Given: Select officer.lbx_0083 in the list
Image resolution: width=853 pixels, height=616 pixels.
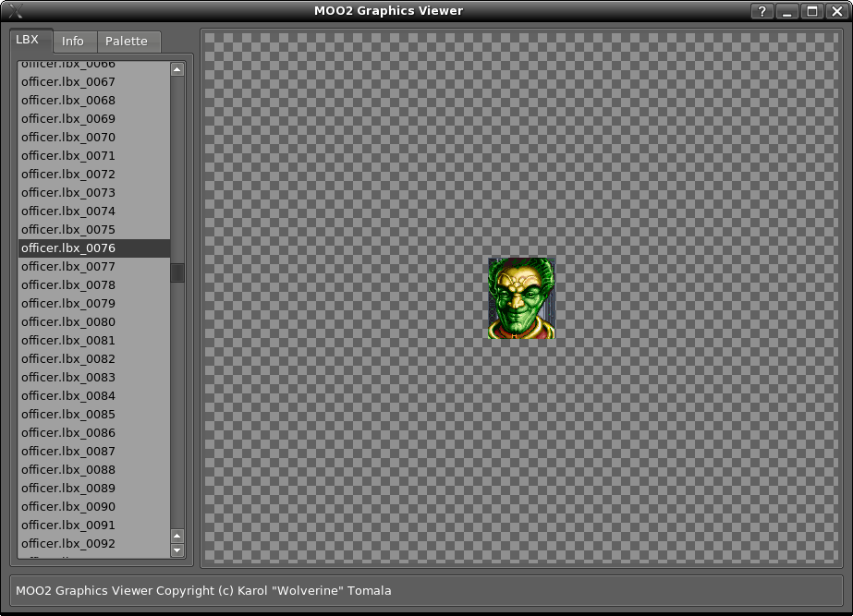Looking at the screenshot, I should (x=94, y=378).
